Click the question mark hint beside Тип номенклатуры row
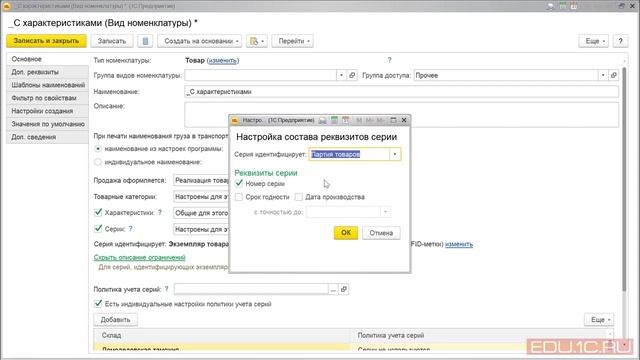 (x=389, y=60)
